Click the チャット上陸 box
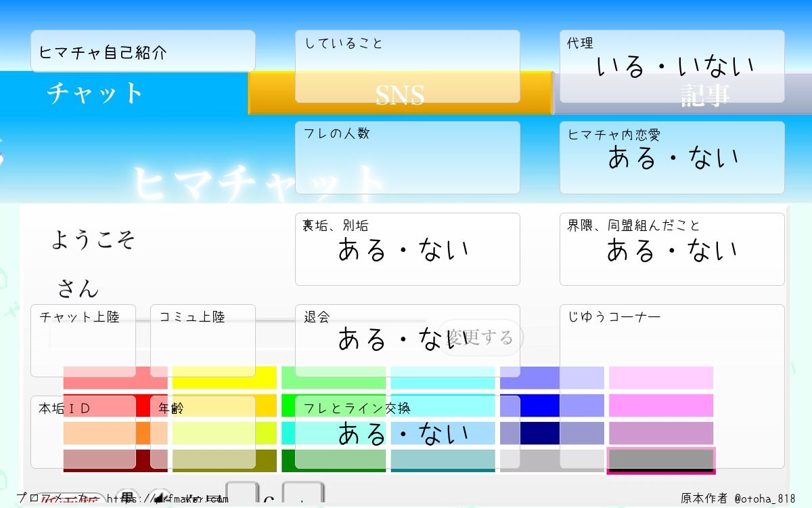The image size is (812, 508). [83, 341]
